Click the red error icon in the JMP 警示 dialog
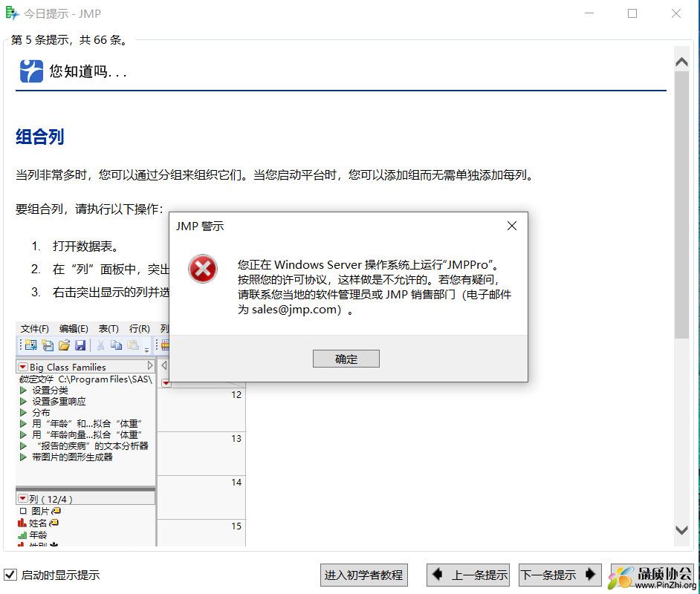This screenshot has height=594, width=700. click(x=203, y=269)
